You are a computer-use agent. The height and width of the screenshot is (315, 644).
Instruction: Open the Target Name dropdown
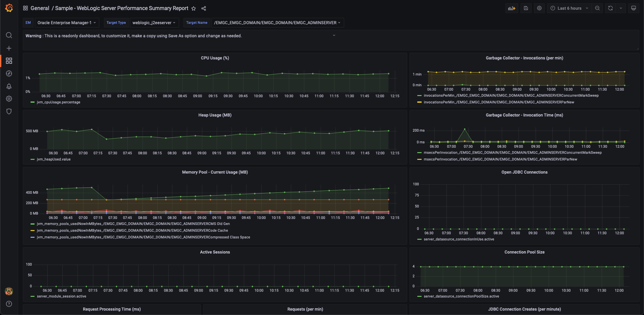(277, 22)
